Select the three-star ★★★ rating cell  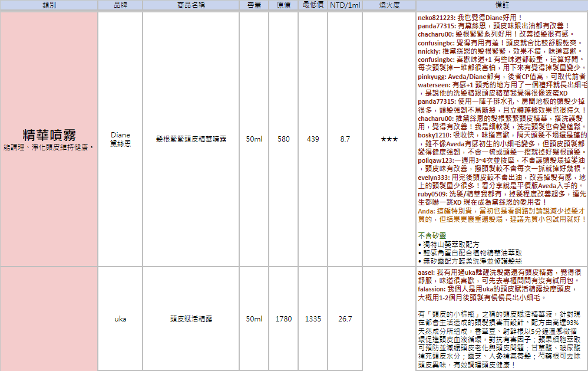[x=389, y=139]
